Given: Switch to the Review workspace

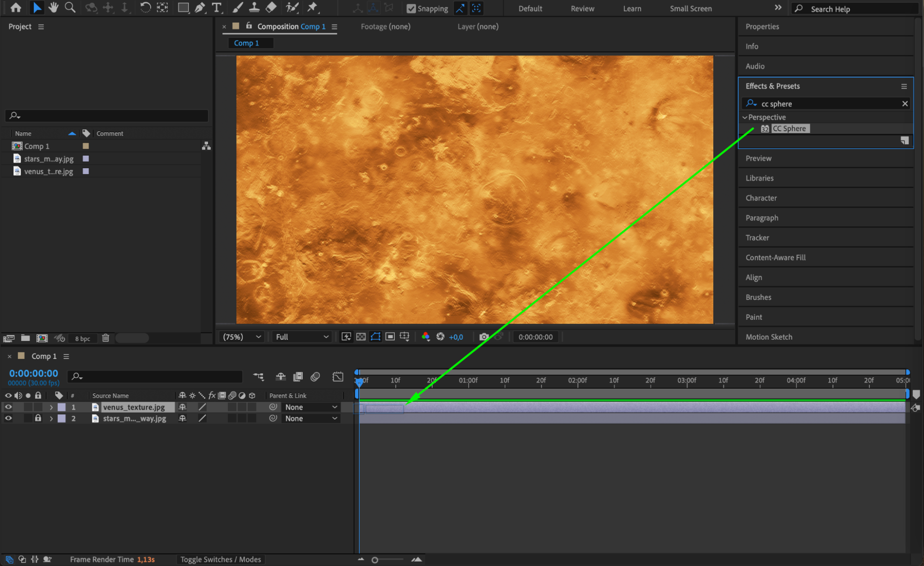Looking at the screenshot, I should (582, 8).
